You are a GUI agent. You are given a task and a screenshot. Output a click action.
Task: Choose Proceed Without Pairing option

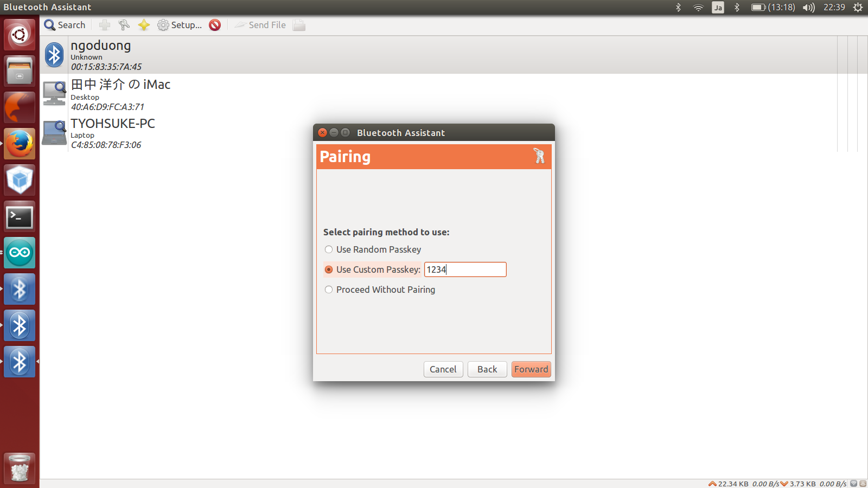(329, 290)
